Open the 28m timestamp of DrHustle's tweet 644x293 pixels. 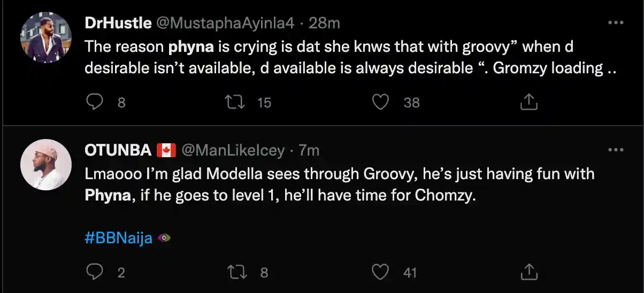[x=325, y=23]
